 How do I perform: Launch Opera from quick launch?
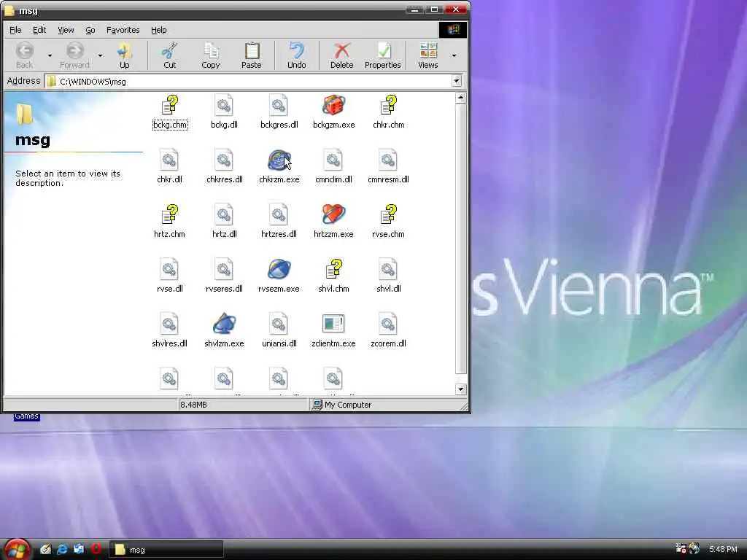(x=96, y=549)
